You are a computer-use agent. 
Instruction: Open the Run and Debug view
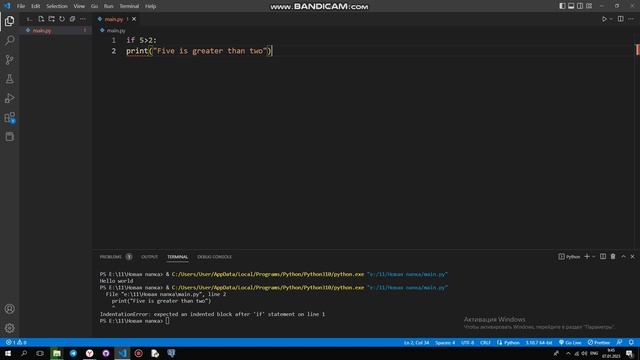(x=9, y=98)
